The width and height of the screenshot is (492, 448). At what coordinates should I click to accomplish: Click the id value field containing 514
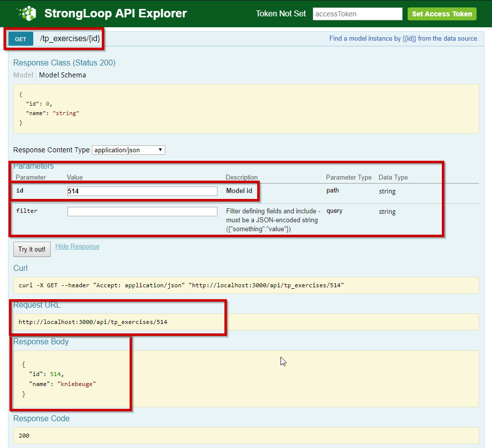point(142,191)
